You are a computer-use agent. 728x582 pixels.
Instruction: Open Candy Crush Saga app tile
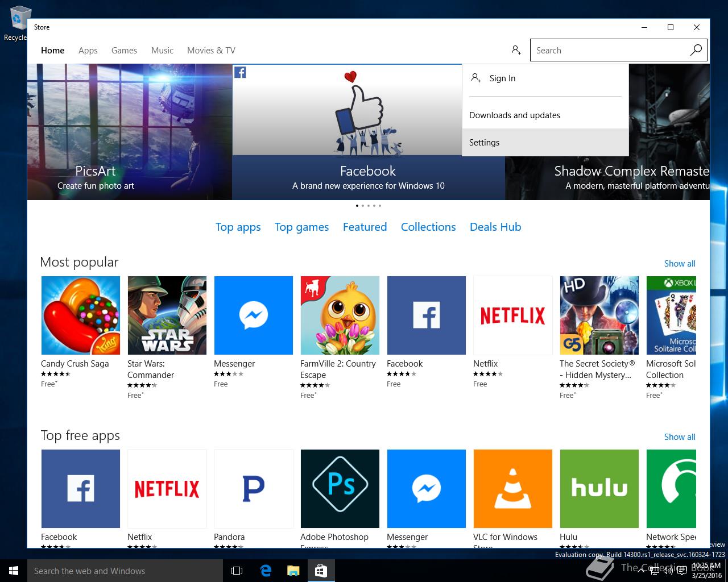(x=81, y=315)
